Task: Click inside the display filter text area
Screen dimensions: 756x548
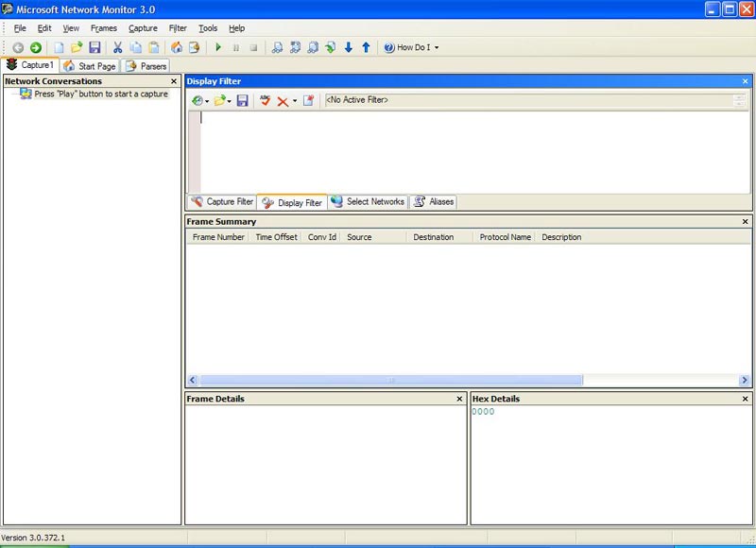Action: tap(472, 151)
